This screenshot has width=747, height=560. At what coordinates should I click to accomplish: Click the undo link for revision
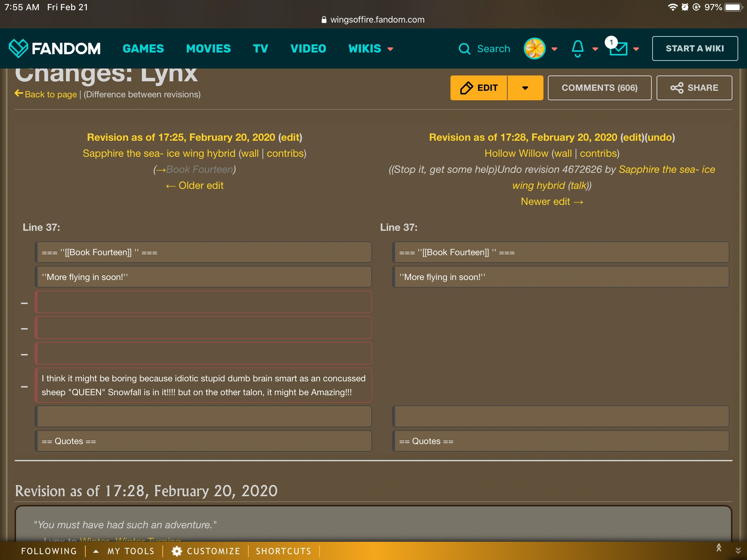[660, 137]
